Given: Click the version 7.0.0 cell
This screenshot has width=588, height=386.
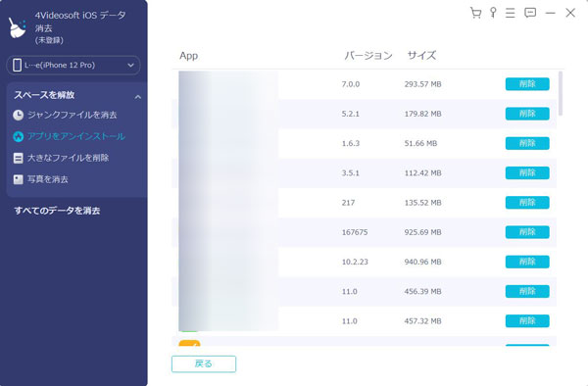Looking at the screenshot, I should pos(351,84).
